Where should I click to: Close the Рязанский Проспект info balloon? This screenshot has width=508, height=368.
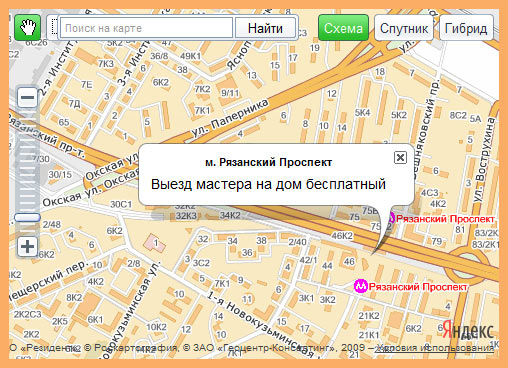400,157
